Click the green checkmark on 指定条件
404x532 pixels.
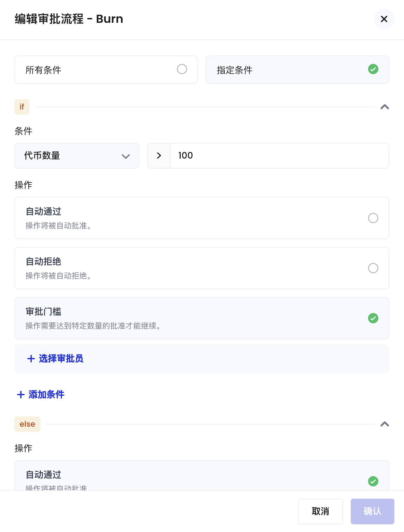(373, 69)
